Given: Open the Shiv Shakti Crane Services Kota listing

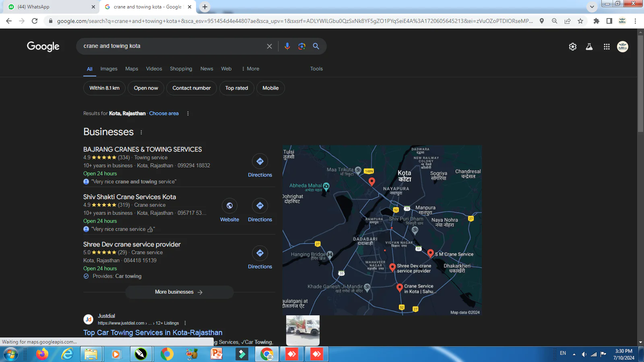Looking at the screenshot, I should click(130, 197).
